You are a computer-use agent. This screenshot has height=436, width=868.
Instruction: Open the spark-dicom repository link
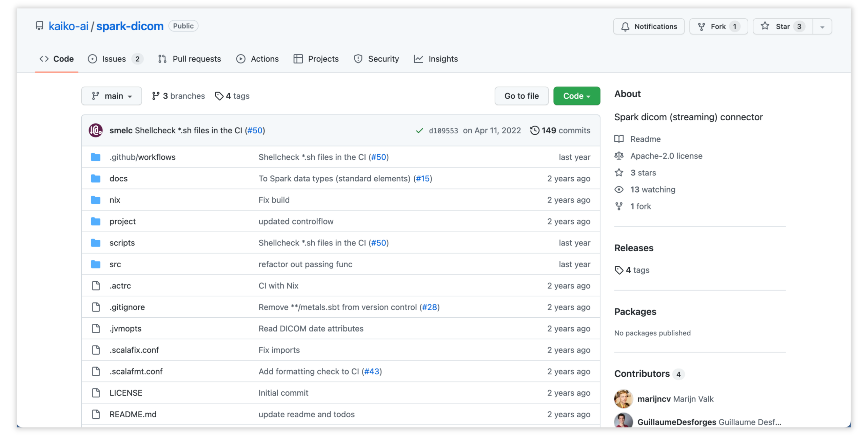130,26
